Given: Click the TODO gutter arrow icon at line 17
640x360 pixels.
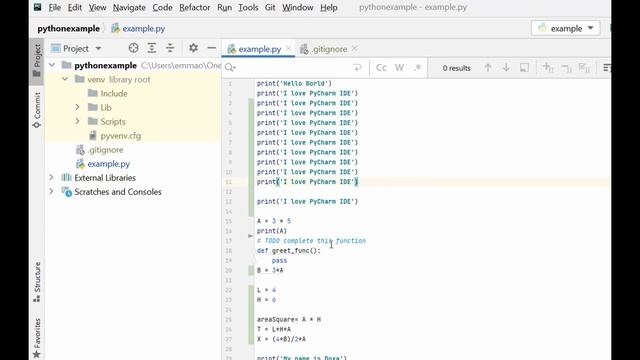Looking at the screenshot, I should point(250,236).
